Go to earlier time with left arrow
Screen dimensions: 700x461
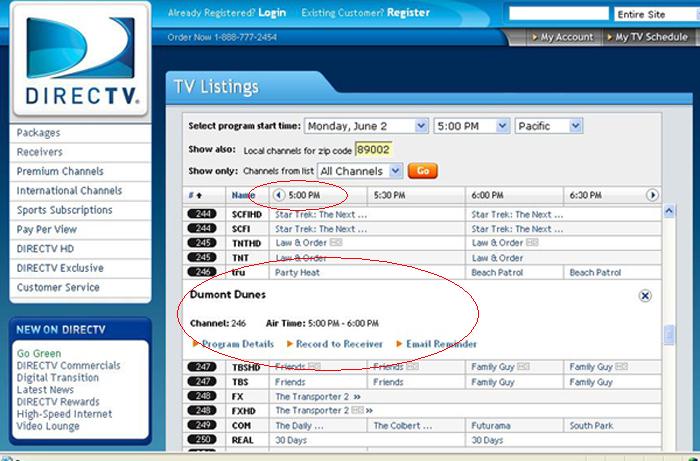pos(279,195)
